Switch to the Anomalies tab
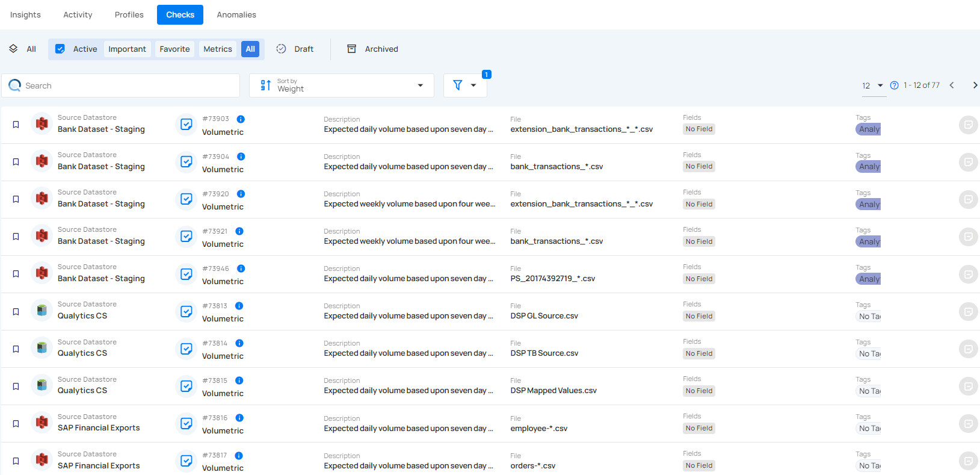This screenshot has height=475, width=980. (236, 14)
